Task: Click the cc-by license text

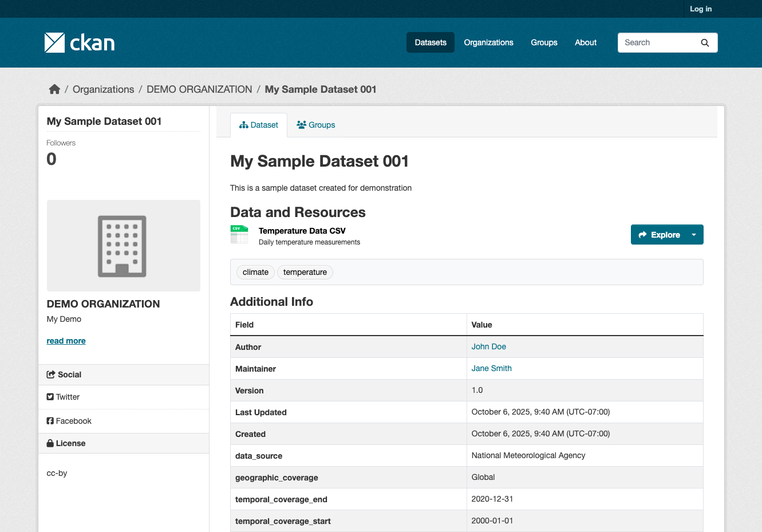Action: pyautogui.click(x=57, y=473)
